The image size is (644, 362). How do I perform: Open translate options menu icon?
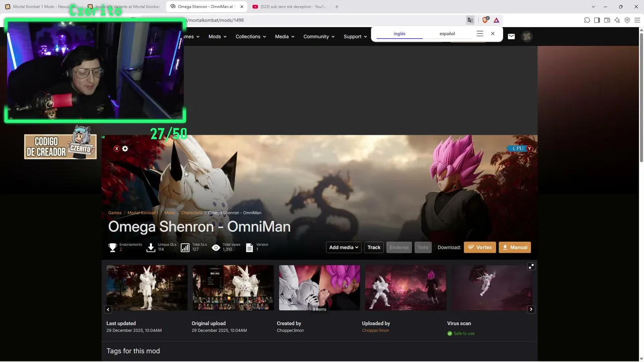[480, 34]
